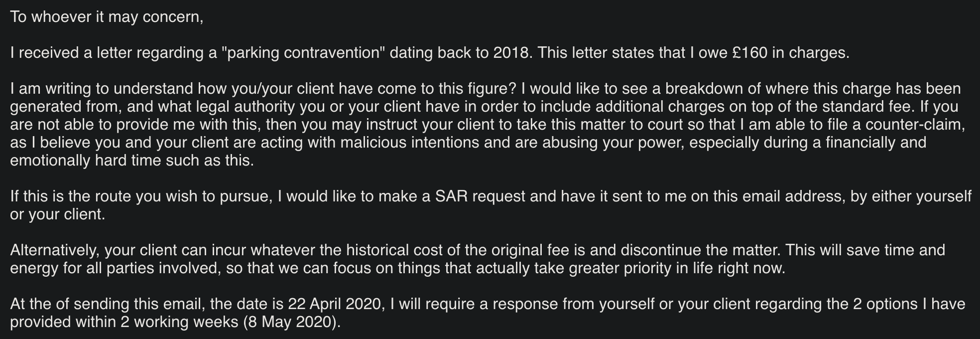Click the year 2018 in second line
Viewport: 980px width, 339px height.
tap(511, 53)
